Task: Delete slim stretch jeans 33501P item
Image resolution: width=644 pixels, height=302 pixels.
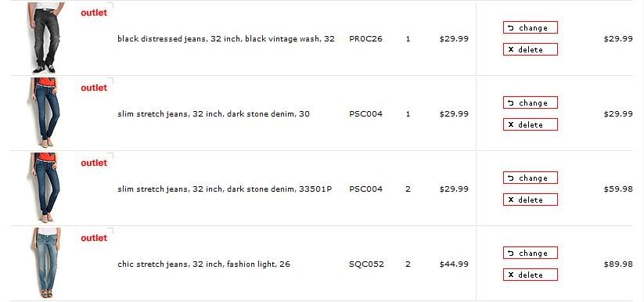Action: click(531, 200)
